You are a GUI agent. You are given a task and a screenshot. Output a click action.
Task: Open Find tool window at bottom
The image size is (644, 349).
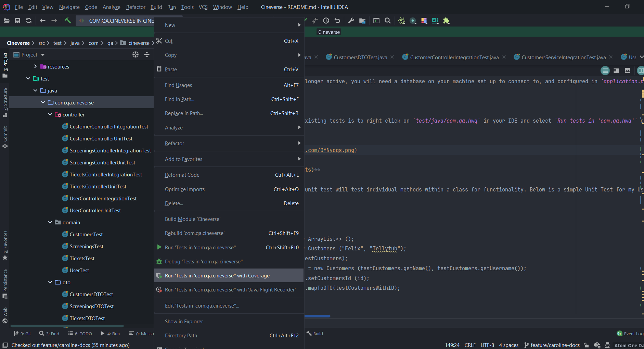(x=49, y=334)
